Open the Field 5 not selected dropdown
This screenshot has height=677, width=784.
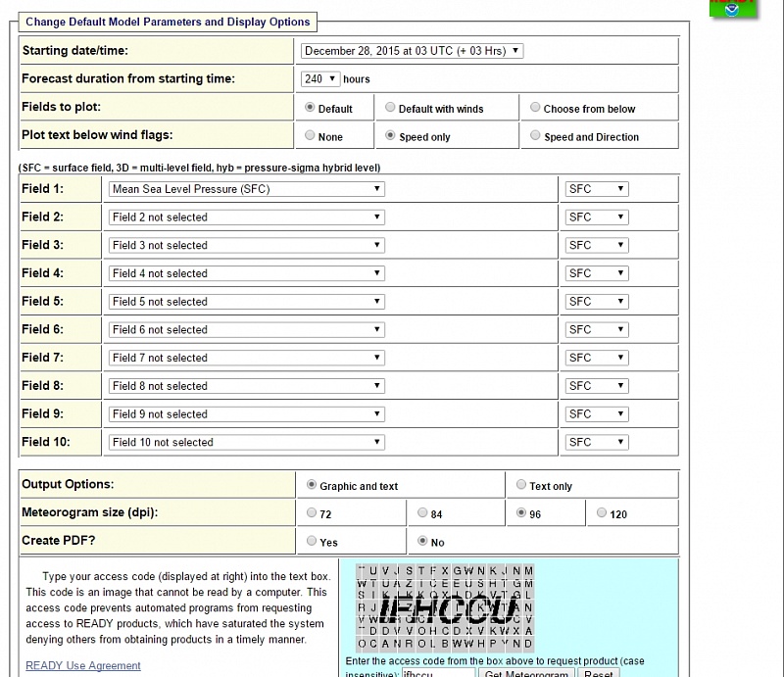pyautogui.click(x=247, y=302)
